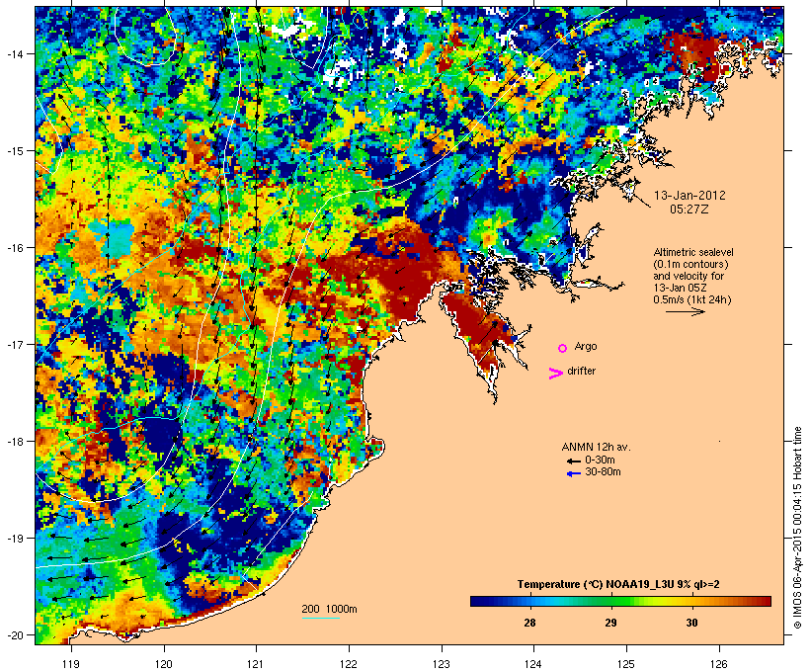Click the -18 latitude axis label
The image size is (810, 672).
14,442
